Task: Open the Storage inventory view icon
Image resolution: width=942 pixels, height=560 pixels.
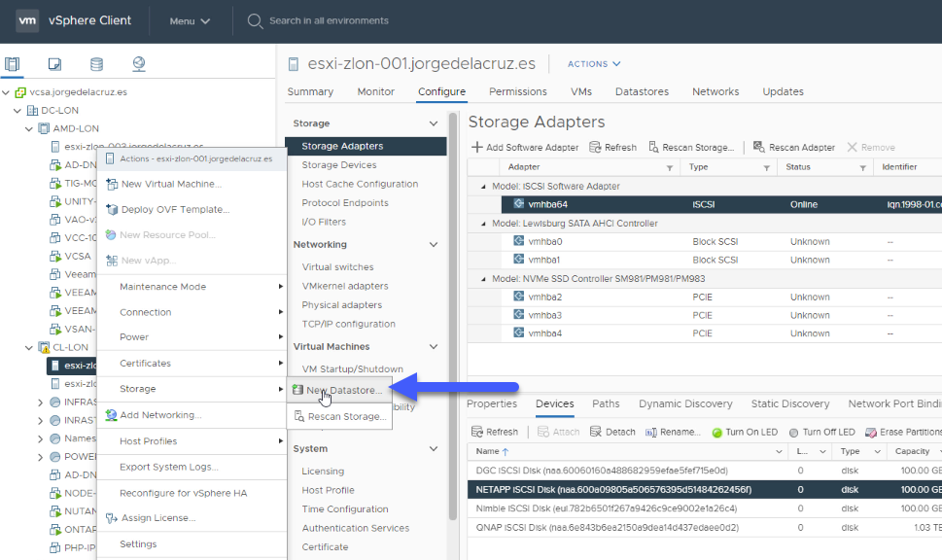Action: coord(96,64)
